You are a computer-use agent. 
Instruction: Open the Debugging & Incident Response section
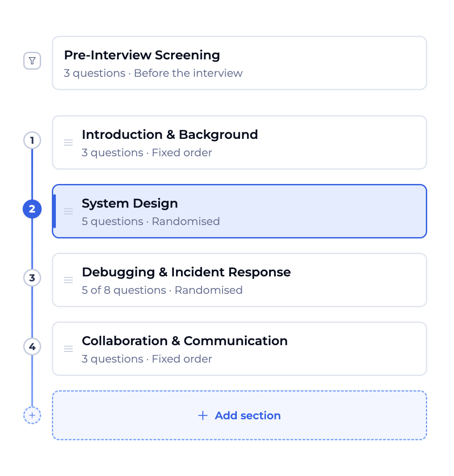pyautogui.click(x=240, y=280)
